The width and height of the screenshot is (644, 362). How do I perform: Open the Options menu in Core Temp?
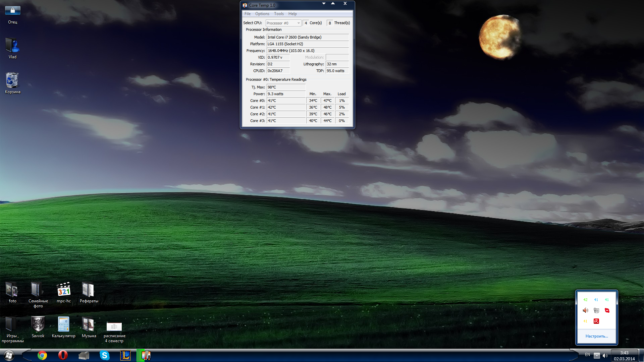pos(262,14)
